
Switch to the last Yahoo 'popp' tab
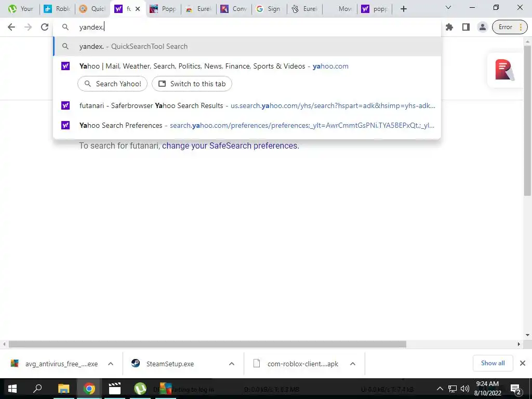375,9
